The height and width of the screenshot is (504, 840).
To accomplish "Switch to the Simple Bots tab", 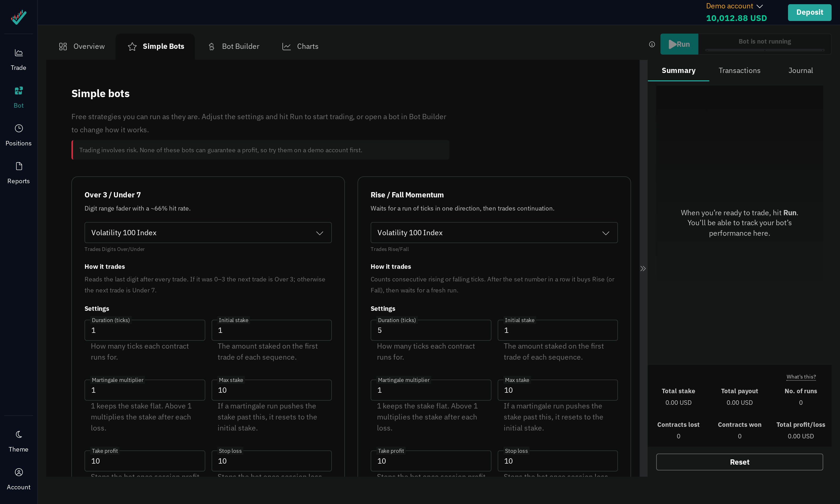I will pyautogui.click(x=155, y=46).
